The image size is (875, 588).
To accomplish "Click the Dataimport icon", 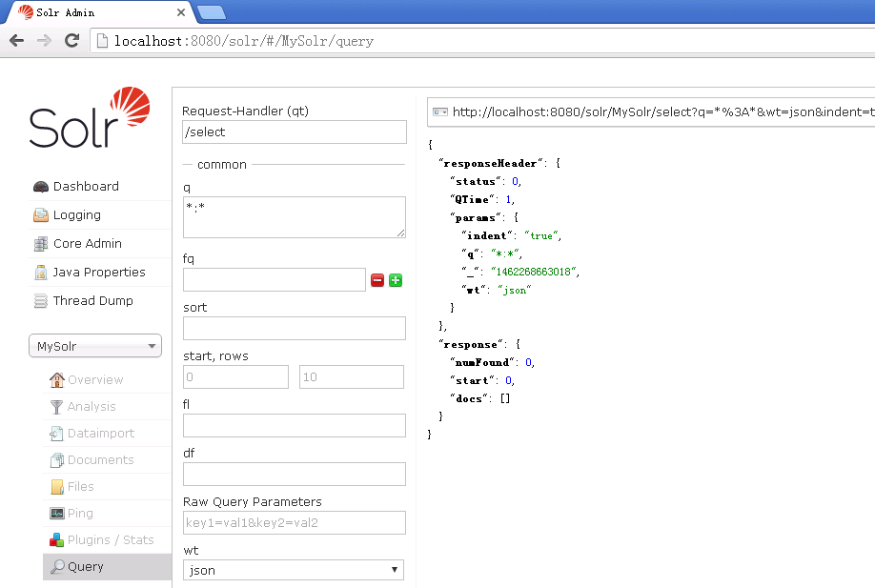I will click(x=57, y=434).
